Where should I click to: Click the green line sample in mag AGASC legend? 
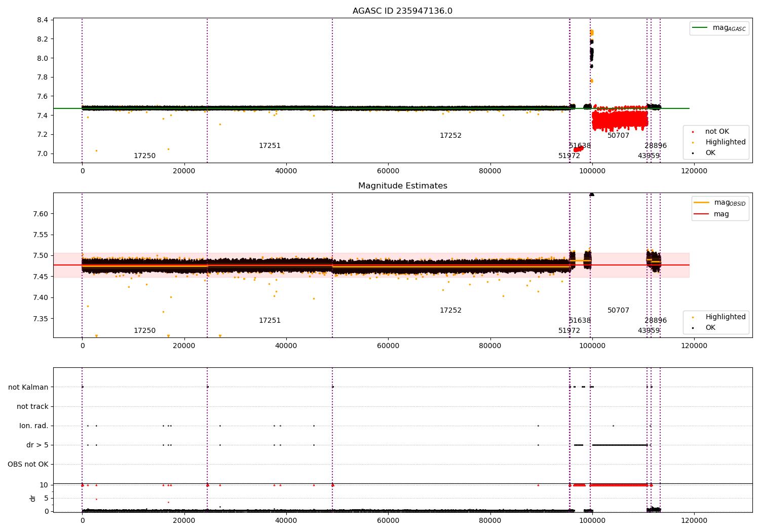(x=700, y=28)
